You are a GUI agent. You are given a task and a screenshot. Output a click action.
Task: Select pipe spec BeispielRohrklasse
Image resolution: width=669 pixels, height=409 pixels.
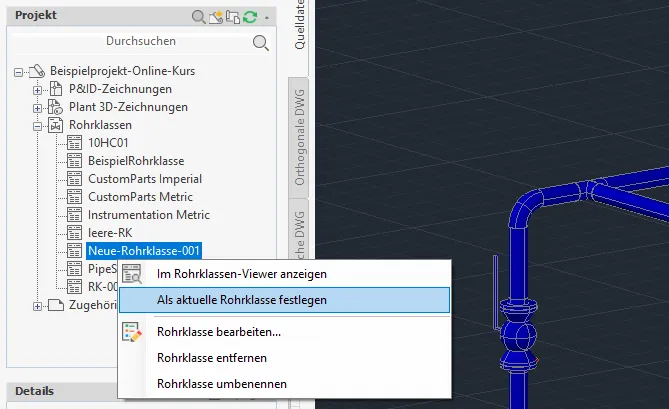point(136,161)
